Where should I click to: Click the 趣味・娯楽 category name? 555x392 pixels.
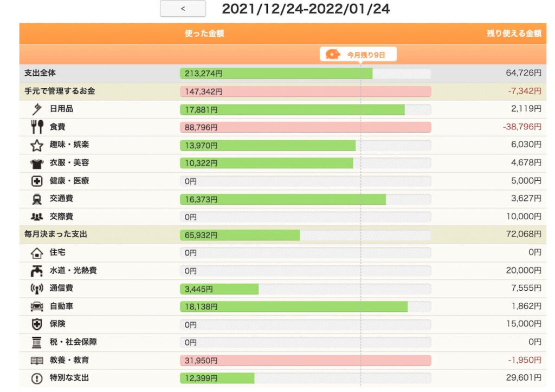[x=69, y=145]
